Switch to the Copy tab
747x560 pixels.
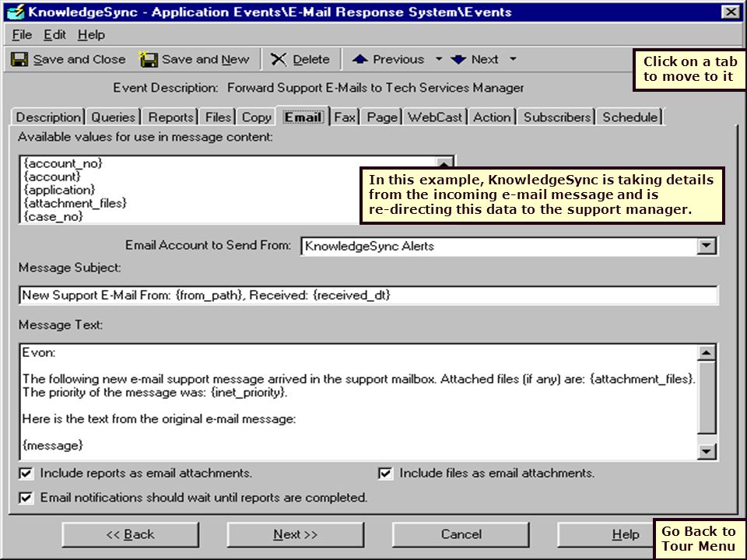tap(256, 117)
